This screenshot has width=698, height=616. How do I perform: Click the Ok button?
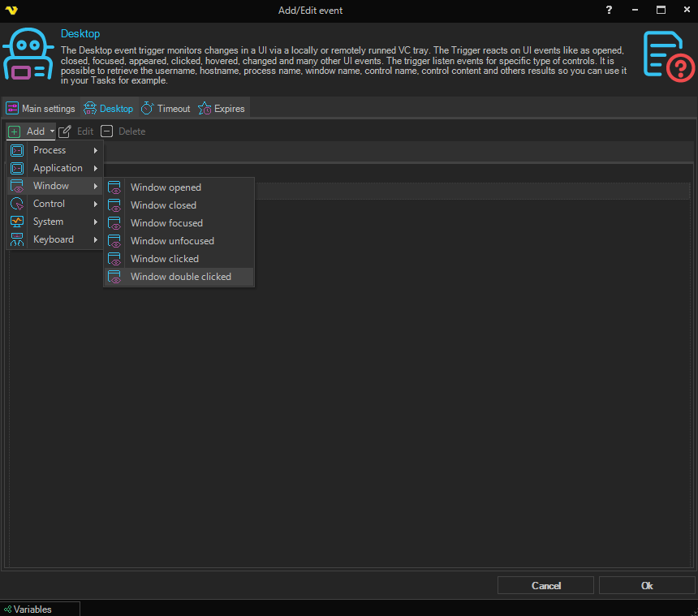(x=647, y=585)
